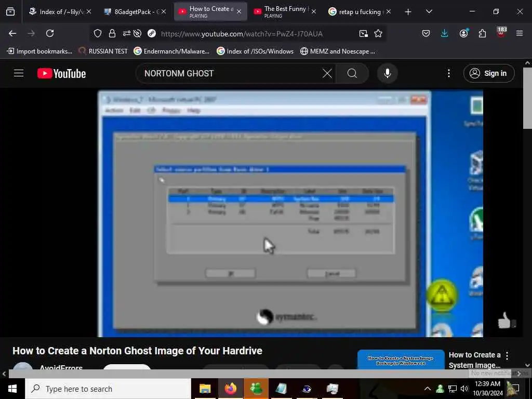The height and width of the screenshot is (399, 532).
Task: Open the 'RUSSIAN TEST' bookmark
Action: point(103,51)
